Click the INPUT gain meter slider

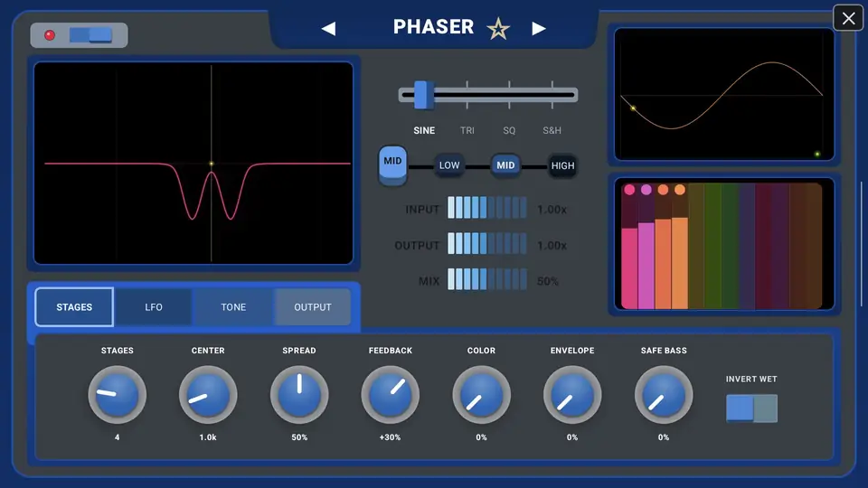[487, 208]
